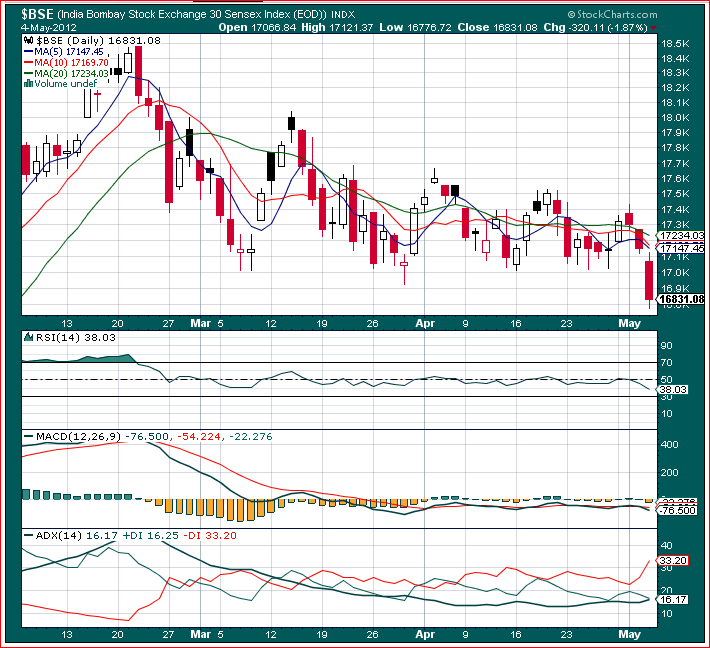This screenshot has width=710, height=648.
Task: Click the MACD(12,26,9) panel label
Action: tap(78, 437)
